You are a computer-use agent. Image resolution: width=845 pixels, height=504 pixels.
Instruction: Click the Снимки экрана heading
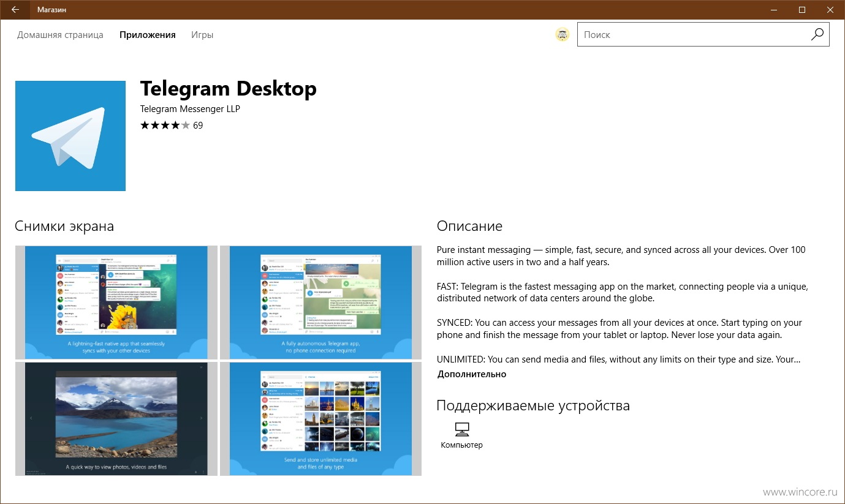pyautogui.click(x=64, y=226)
